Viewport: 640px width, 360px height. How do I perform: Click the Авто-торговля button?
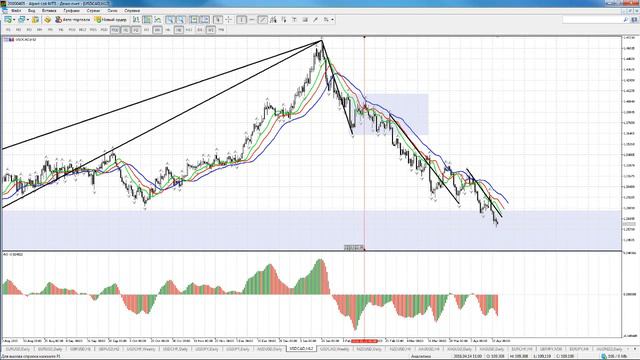[73, 20]
